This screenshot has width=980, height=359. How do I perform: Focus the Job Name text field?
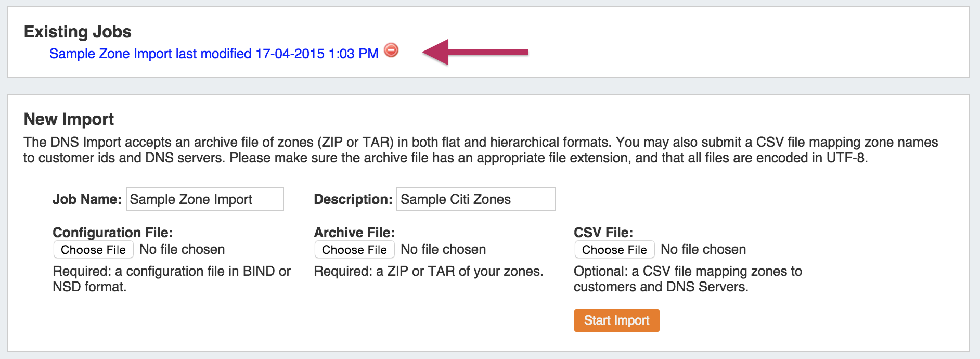pyautogui.click(x=204, y=199)
